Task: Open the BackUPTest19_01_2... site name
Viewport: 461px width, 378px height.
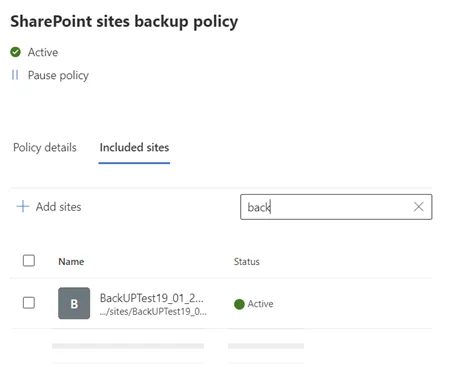Action: (152, 298)
